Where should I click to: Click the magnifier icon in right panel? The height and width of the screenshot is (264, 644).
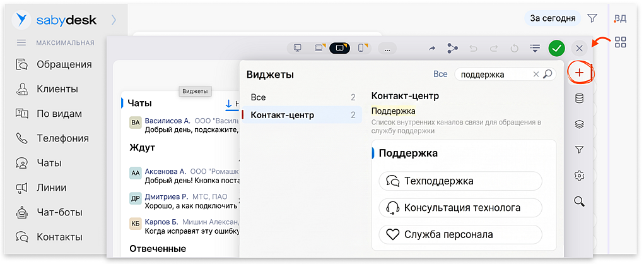579,201
